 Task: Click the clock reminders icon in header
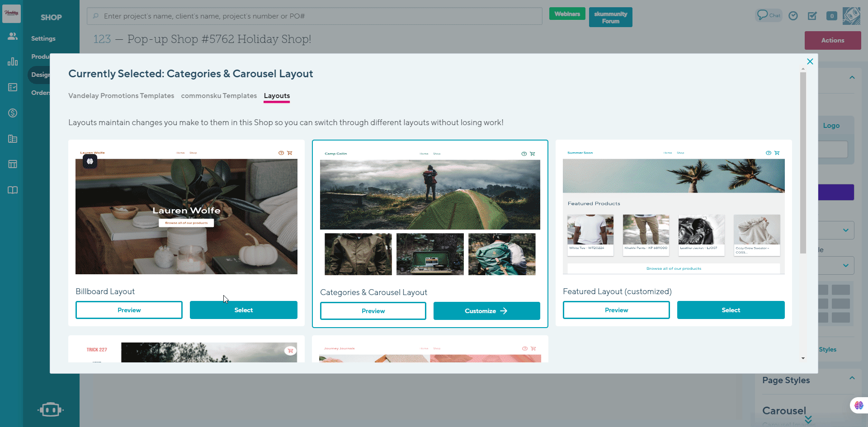793,16
